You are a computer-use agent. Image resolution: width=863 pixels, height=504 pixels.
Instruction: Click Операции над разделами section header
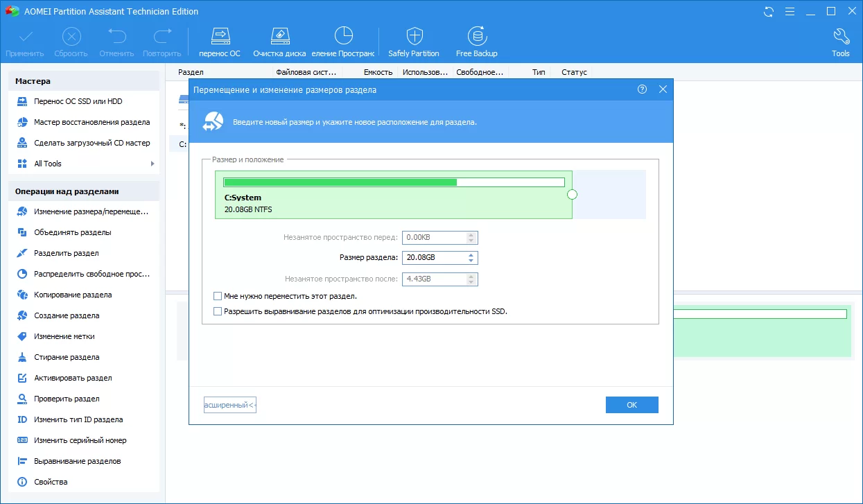point(83,191)
